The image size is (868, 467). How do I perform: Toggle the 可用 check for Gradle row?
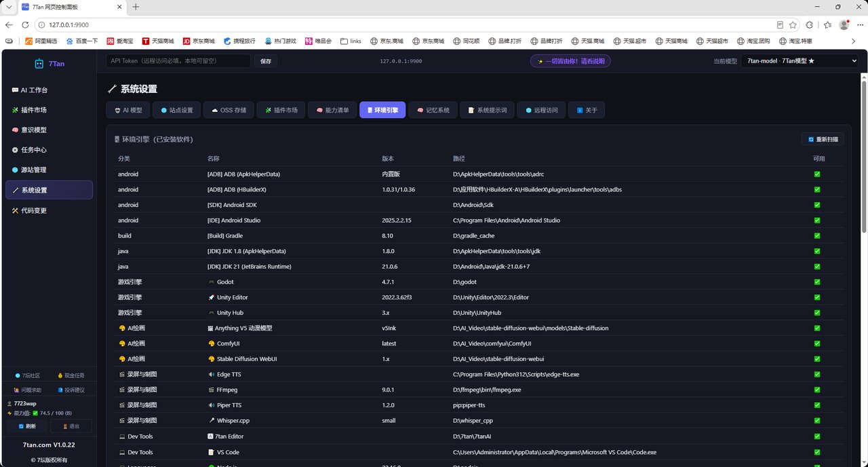click(817, 236)
